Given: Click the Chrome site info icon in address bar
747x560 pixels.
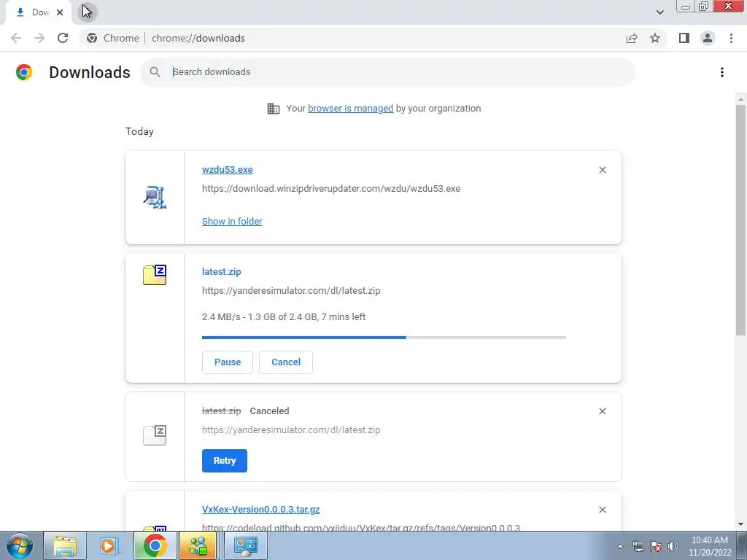Looking at the screenshot, I should (92, 38).
